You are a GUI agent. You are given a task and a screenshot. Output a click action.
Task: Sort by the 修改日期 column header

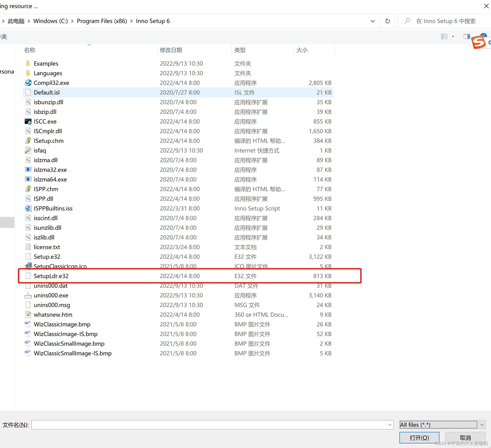171,50
